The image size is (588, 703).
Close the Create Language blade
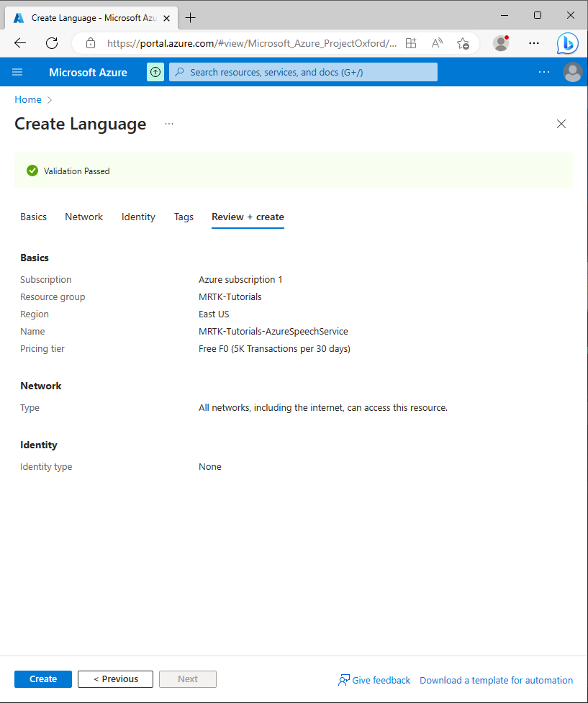coord(561,124)
